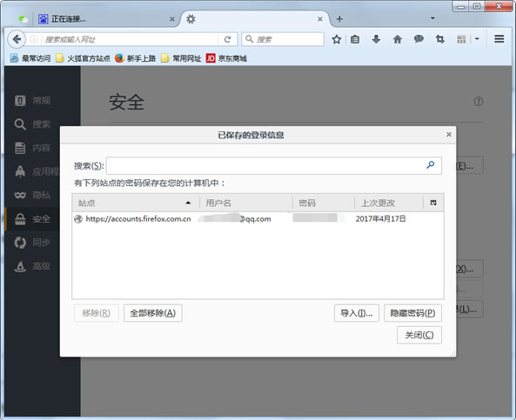Click the 搜索(S) input field
This screenshot has width=516, height=420.
(x=273, y=166)
